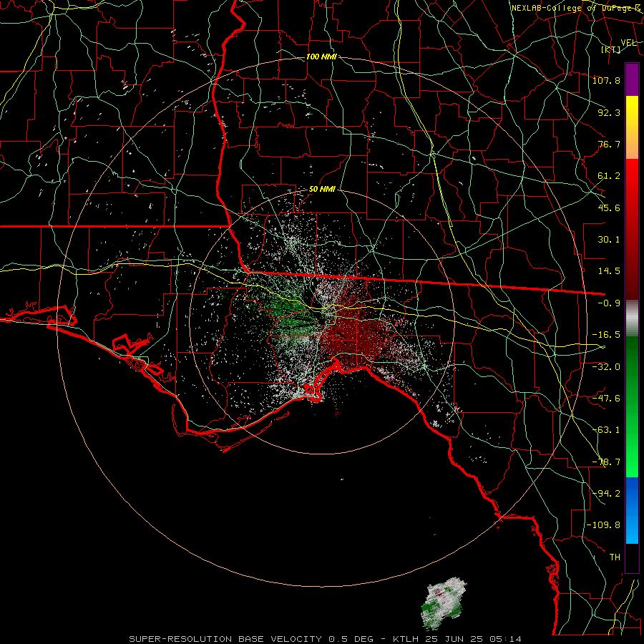Click the 50 NMI range ring label
Viewport: 644px width, 644px height.
tap(322, 190)
